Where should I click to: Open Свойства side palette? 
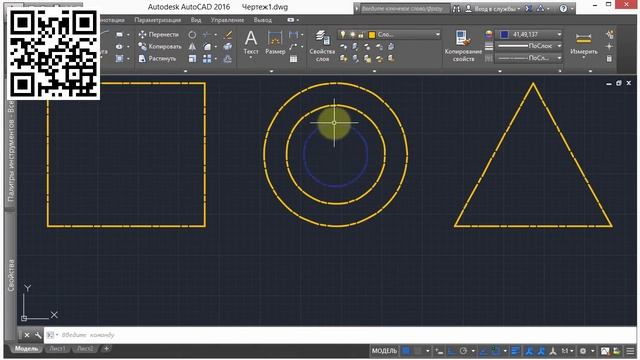(x=11, y=275)
